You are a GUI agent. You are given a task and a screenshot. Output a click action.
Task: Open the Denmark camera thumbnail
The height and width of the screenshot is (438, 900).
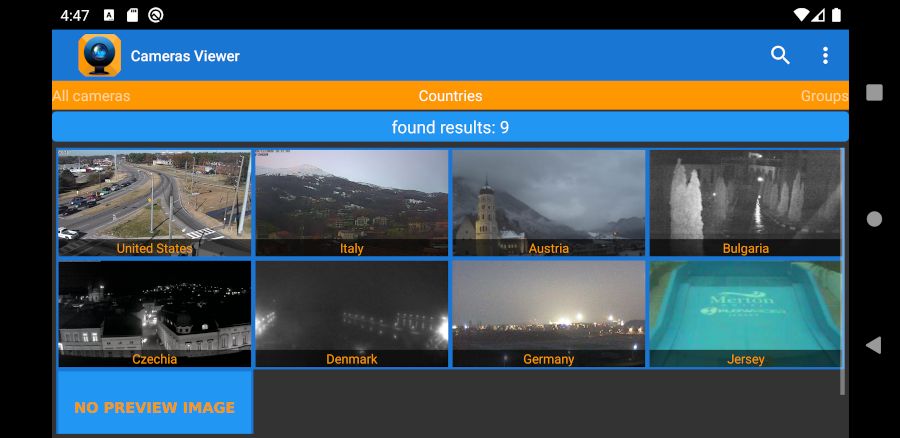(x=352, y=314)
